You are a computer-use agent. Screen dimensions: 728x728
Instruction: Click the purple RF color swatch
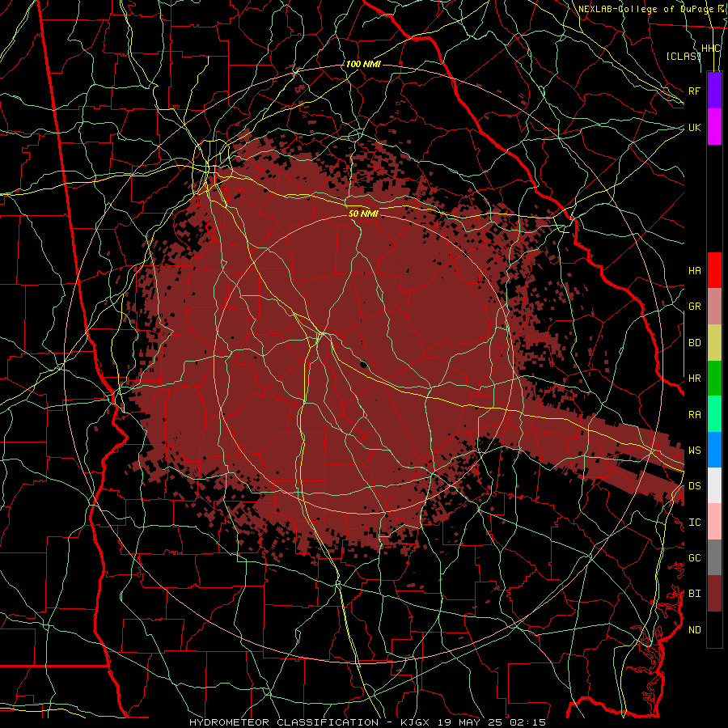[714, 91]
